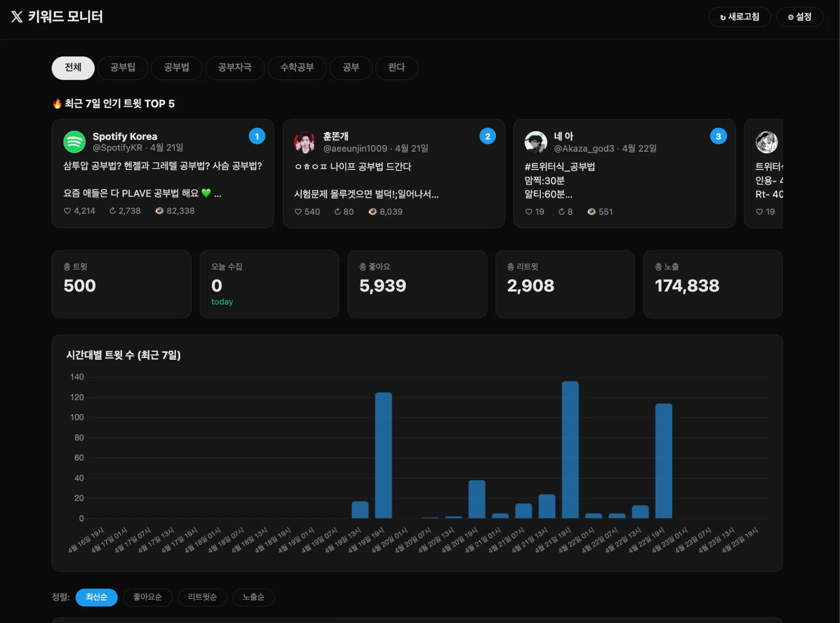Select the 공부자극 keyword tab
This screenshot has width=840, height=623.
235,68
